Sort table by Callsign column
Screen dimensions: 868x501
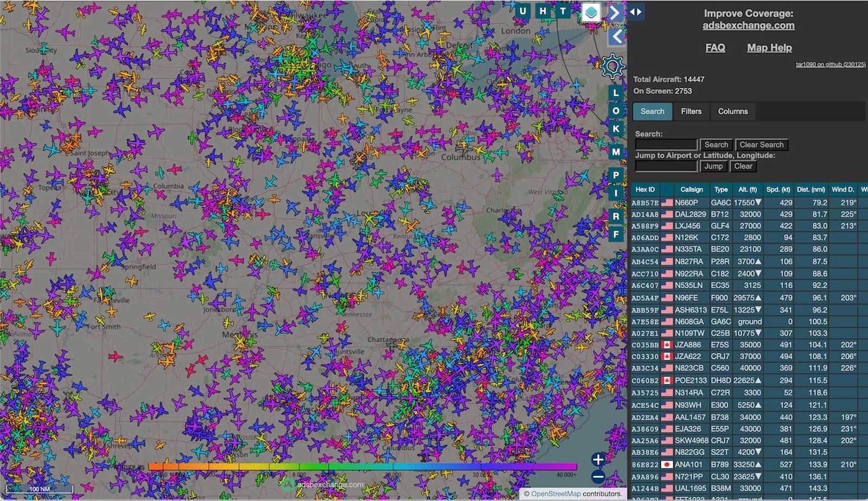point(692,189)
